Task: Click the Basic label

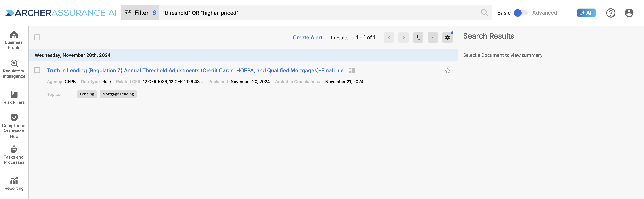Action: click(504, 13)
